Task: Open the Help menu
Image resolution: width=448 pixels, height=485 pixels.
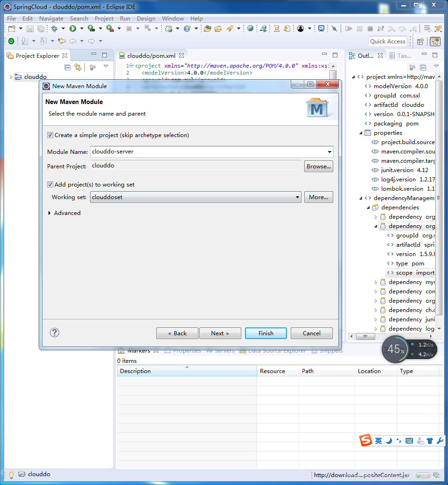Action: tap(196, 19)
